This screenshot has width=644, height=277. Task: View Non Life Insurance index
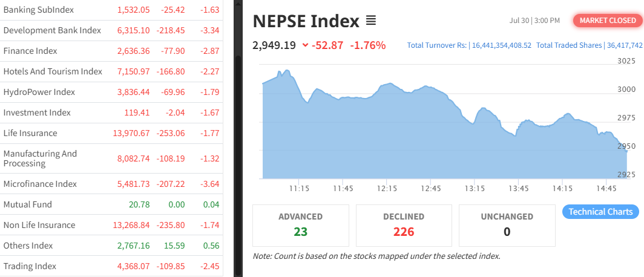(39, 225)
